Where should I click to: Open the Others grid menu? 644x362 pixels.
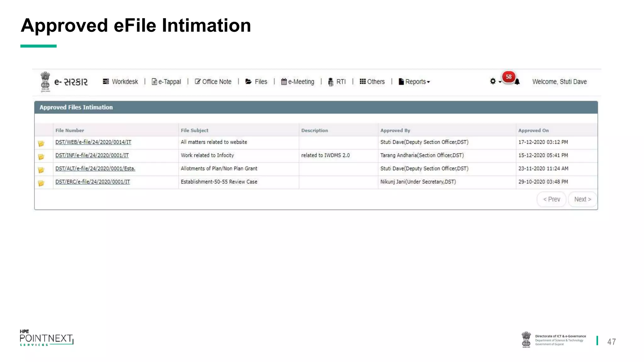(x=372, y=82)
